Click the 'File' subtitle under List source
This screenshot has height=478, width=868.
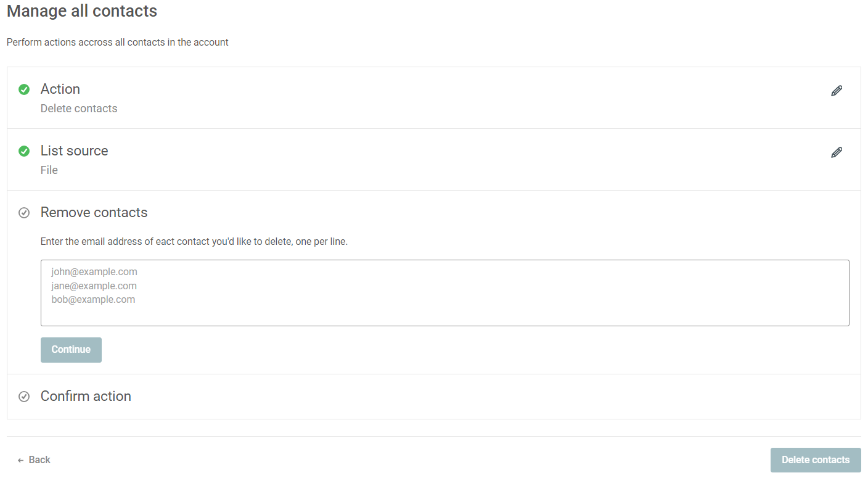click(49, 170)
